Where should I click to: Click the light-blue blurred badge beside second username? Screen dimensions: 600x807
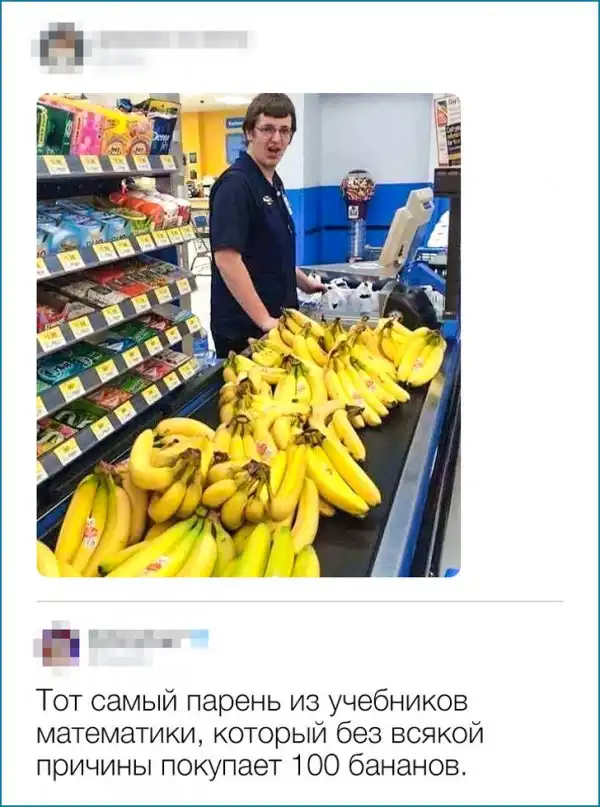tap(200, 639)
